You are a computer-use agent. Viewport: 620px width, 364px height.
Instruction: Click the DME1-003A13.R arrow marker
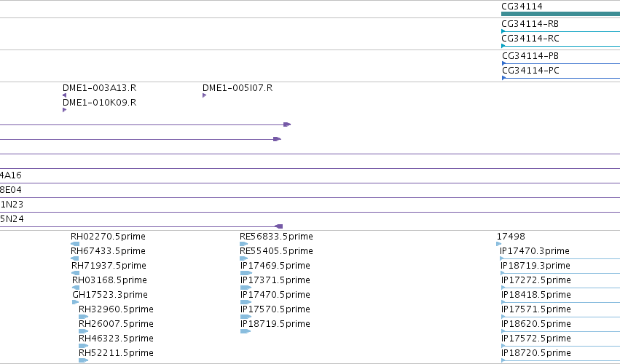(x=64, y=95)
